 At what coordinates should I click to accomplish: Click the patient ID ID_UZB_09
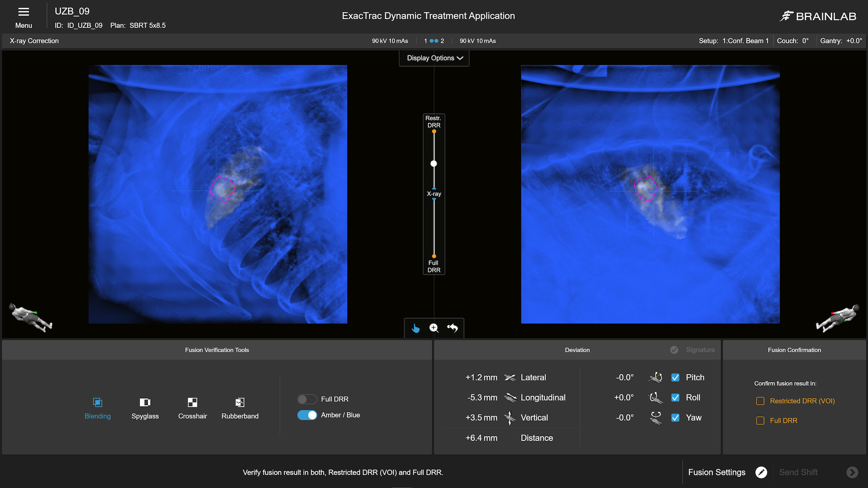[85, 26]
